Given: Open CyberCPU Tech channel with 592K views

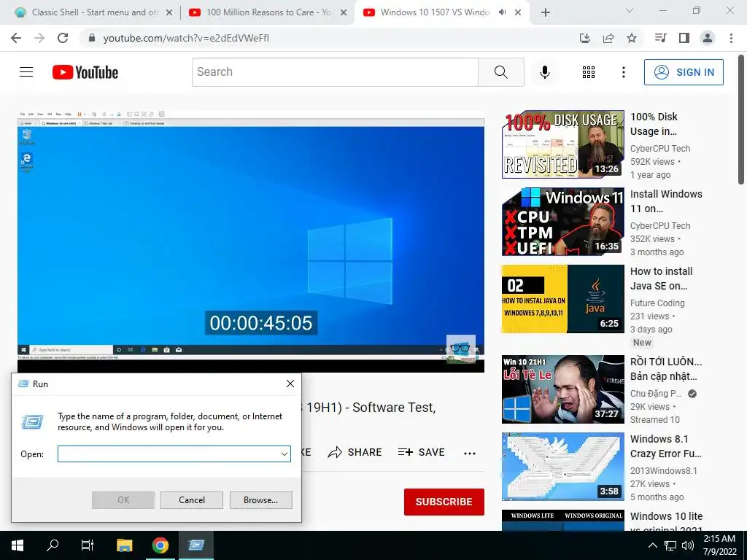Looking at the screenshot, I should [x=659, y=149].
